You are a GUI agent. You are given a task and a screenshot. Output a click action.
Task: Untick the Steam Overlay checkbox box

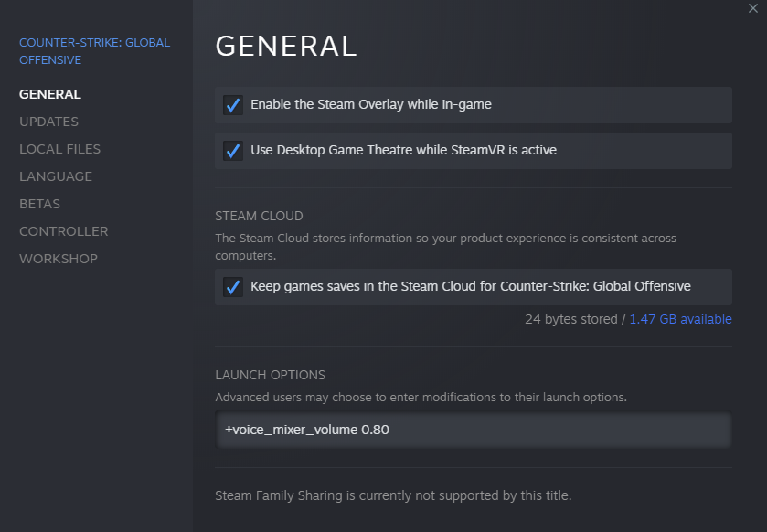[x=232, y=105]
